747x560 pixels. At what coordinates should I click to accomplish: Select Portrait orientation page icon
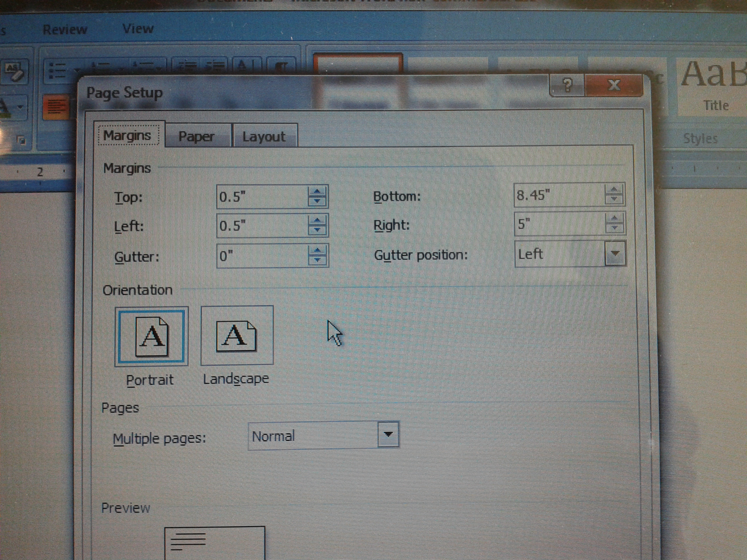pyautogui.click(x=152, y=336)
